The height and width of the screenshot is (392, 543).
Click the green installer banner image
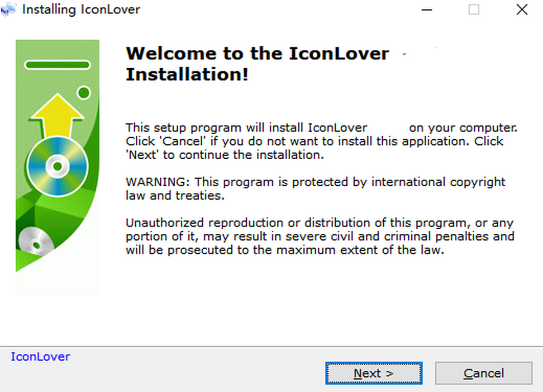57,167
